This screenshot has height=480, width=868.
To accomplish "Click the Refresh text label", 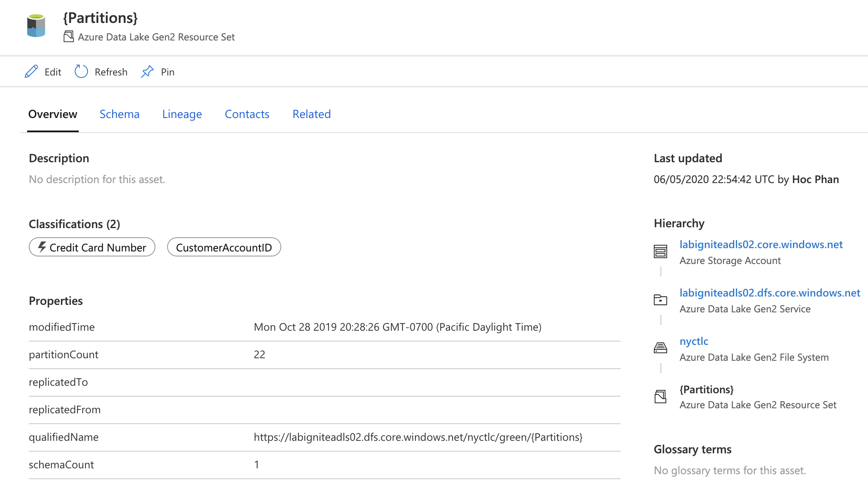I will tap(111, 72).
